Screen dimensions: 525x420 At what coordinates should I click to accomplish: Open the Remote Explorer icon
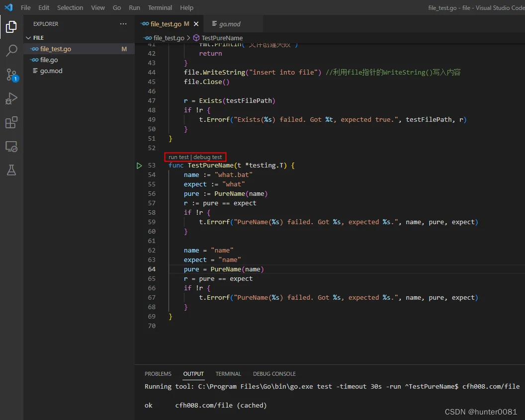[11, 147]
